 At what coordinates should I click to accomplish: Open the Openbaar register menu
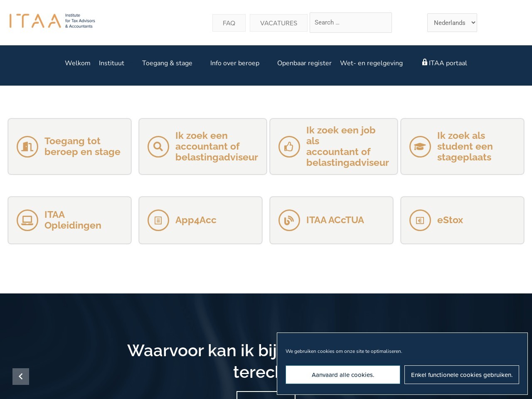(x=304, y=63)
